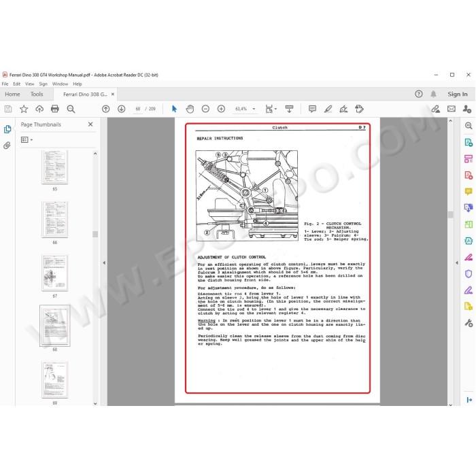Share a link to the file

pyautogui.click(x=436, y=109)
